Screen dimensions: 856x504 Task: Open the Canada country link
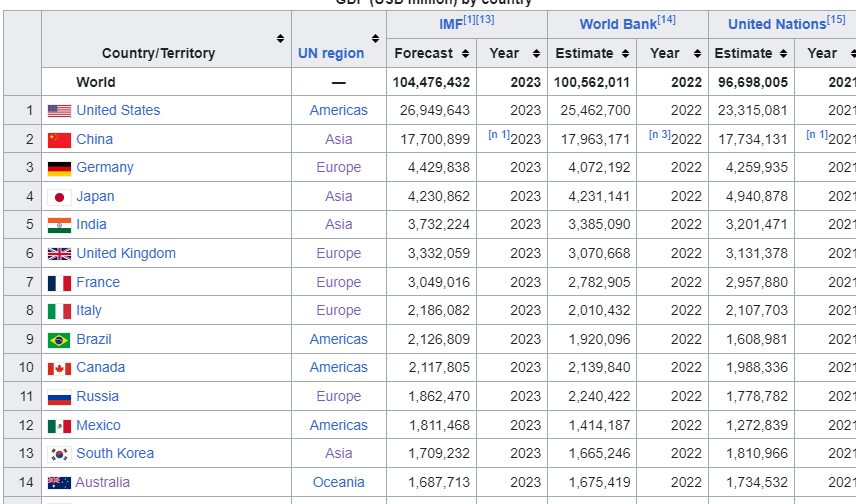click(x=100, y=367)
